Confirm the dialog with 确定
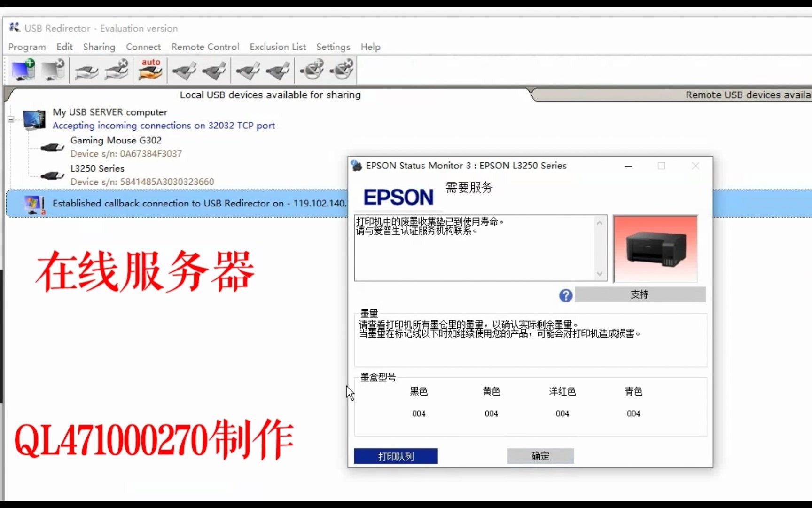The width and height of the screenshot is (812, 508). pyautogui.click(x=540, y=456)
